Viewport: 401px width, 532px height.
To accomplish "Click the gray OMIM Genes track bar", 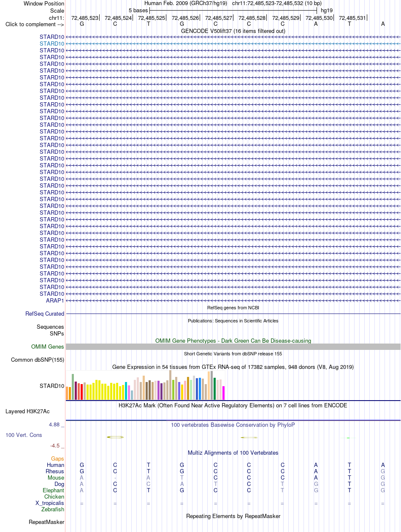I will (233, 346).
